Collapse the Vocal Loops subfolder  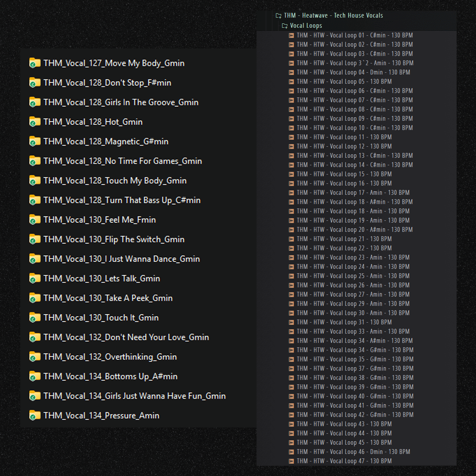click(x=285, y=26)
